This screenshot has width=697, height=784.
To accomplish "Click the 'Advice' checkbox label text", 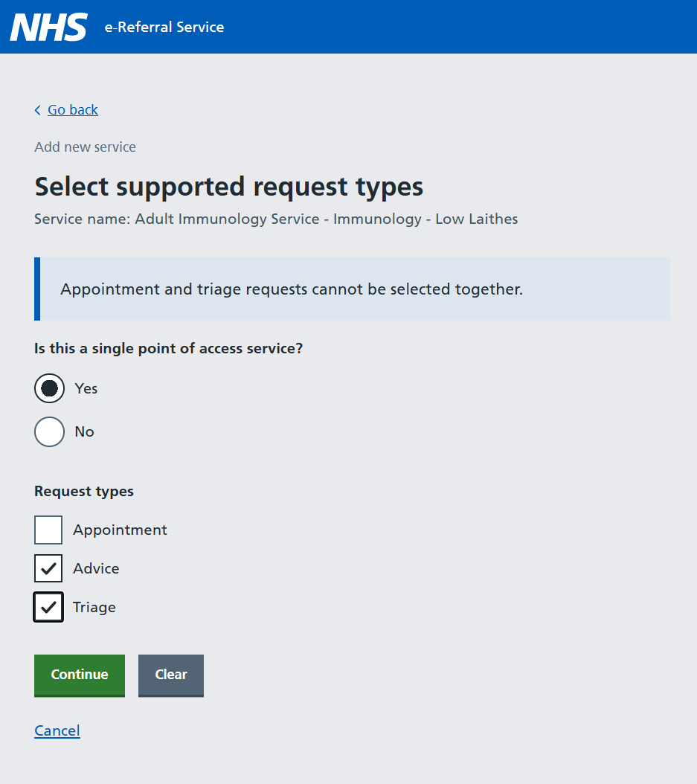I will point(96,568).
